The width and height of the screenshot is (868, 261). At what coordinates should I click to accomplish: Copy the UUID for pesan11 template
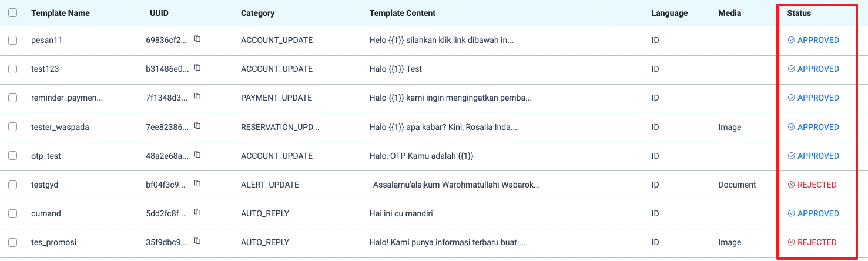tap(197, 39)
